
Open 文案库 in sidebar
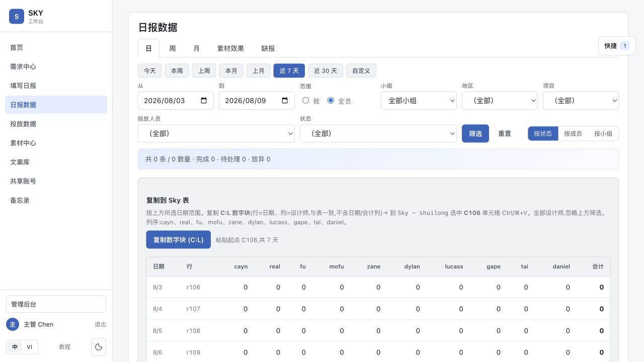[56, 162]
